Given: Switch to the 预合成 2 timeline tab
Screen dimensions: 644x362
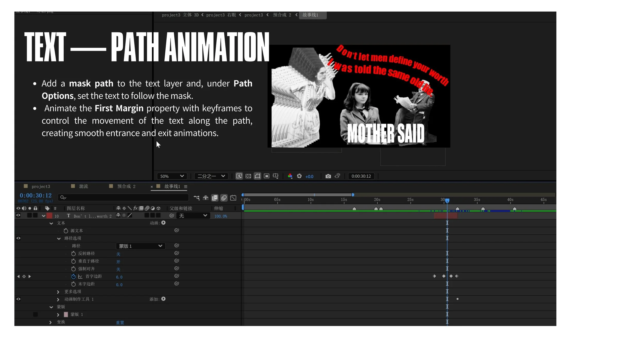Looking at the screenshot, I should click(126, 186).
